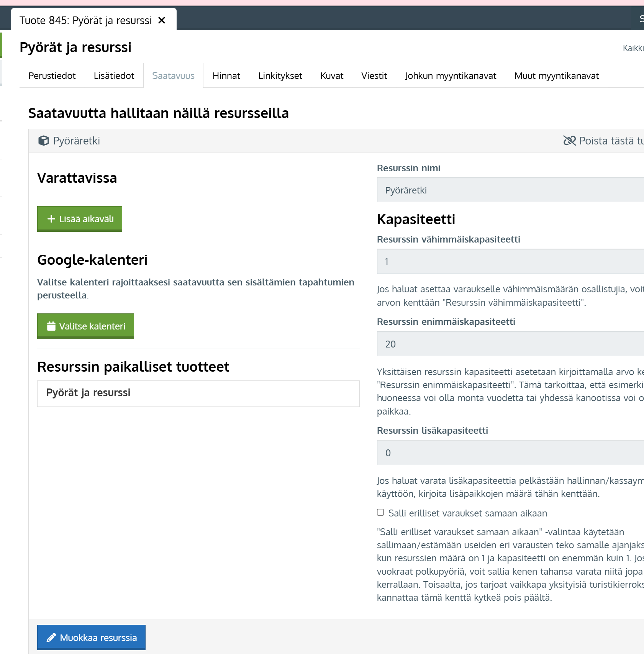644x654 pixels.
Task: Click the Pyöräretki resource header title
Action: point(76,141)
